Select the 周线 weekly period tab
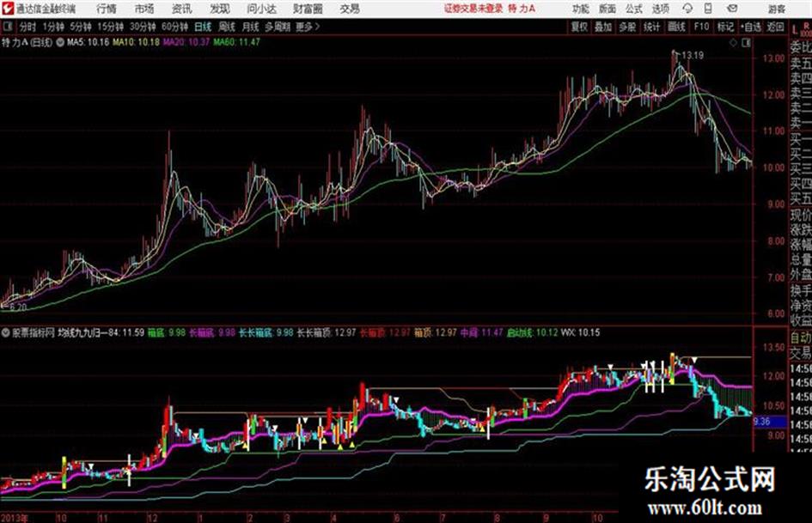Screen dimensions: 812x523 click(x=227, y=27)
